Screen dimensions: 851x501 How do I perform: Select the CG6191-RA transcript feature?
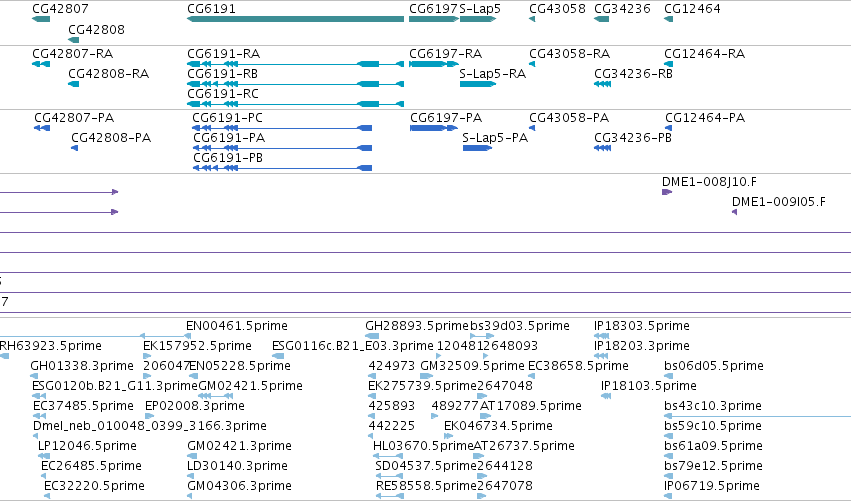click(x=295, y=64)
